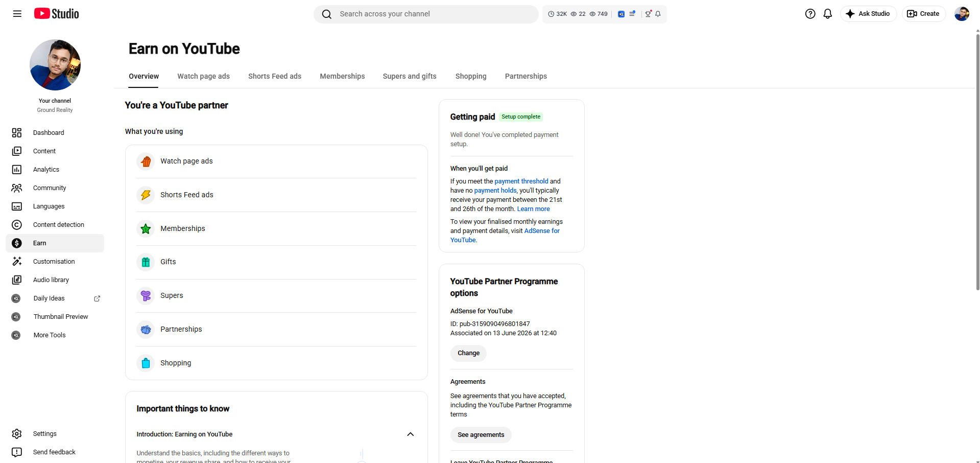Open Thumbnail Preview tool

55,317
